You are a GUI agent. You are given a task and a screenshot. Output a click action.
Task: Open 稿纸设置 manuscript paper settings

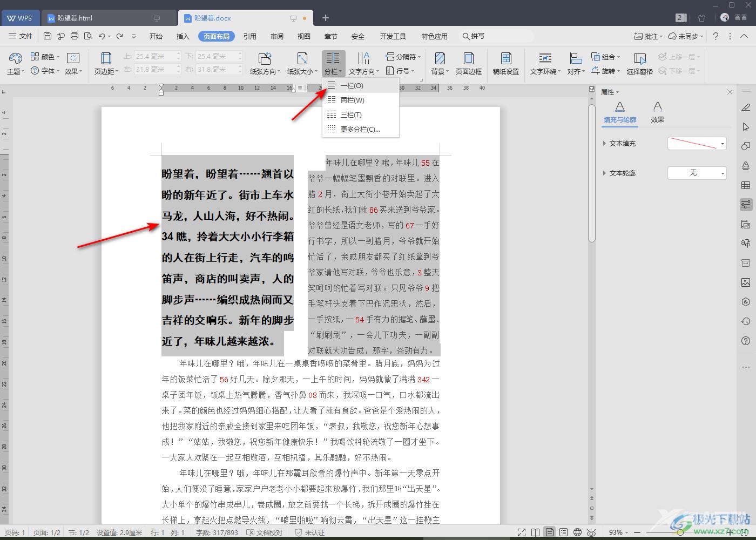pos(506,63)
